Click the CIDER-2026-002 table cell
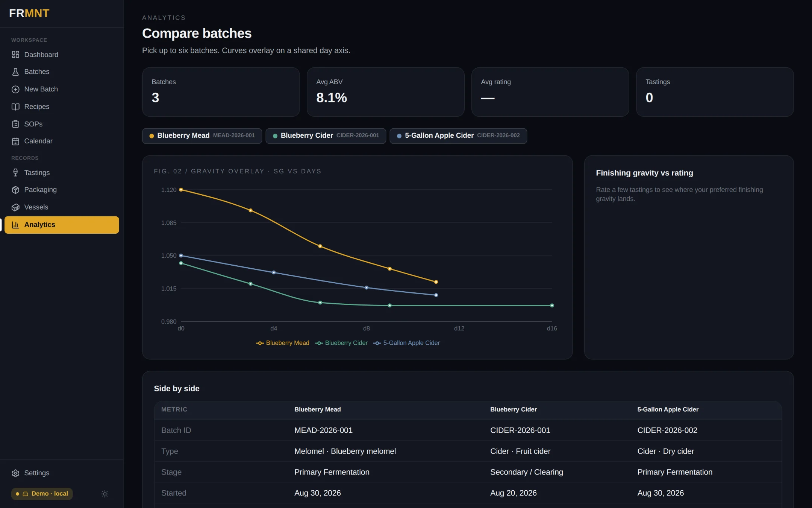 667,430
